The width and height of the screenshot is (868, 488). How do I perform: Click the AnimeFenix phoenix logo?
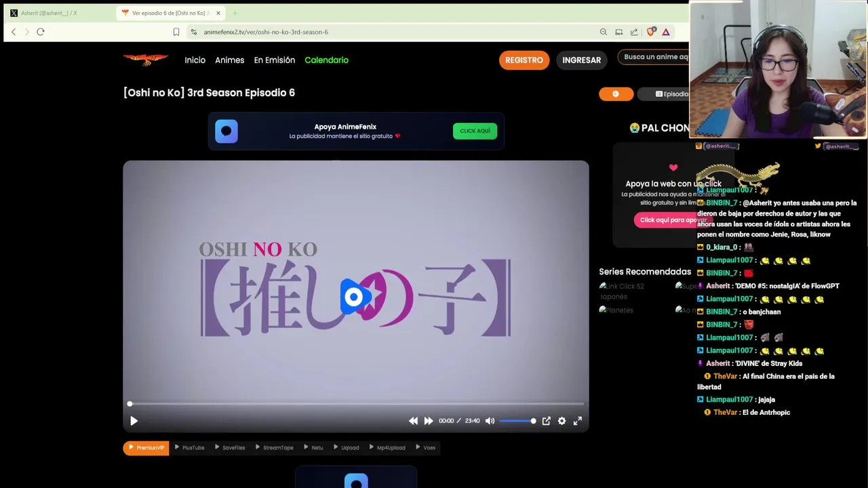point(146,60)
